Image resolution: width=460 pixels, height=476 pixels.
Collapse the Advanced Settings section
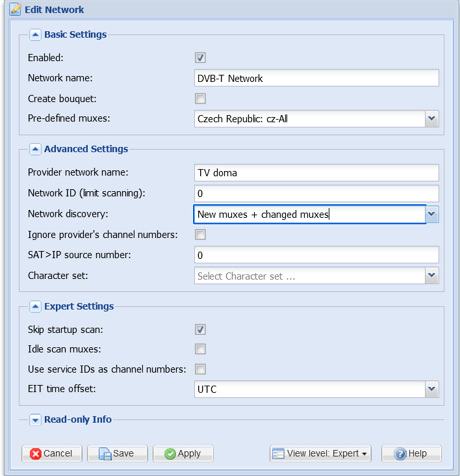[x=35, y=149]
